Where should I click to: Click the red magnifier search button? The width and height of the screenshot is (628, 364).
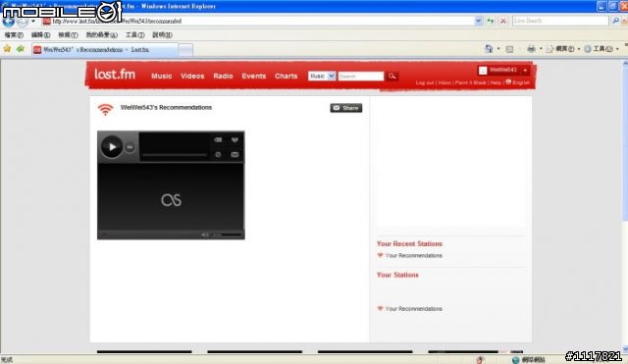pyautogui.click(x=392, y=77)
